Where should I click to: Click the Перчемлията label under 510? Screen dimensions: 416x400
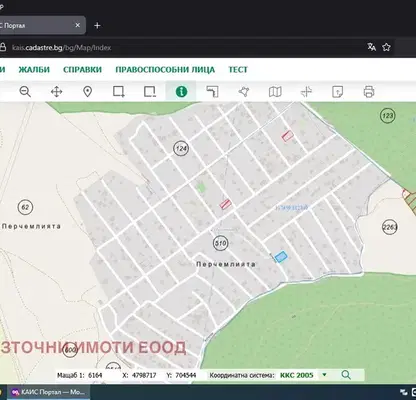[226, 264]
